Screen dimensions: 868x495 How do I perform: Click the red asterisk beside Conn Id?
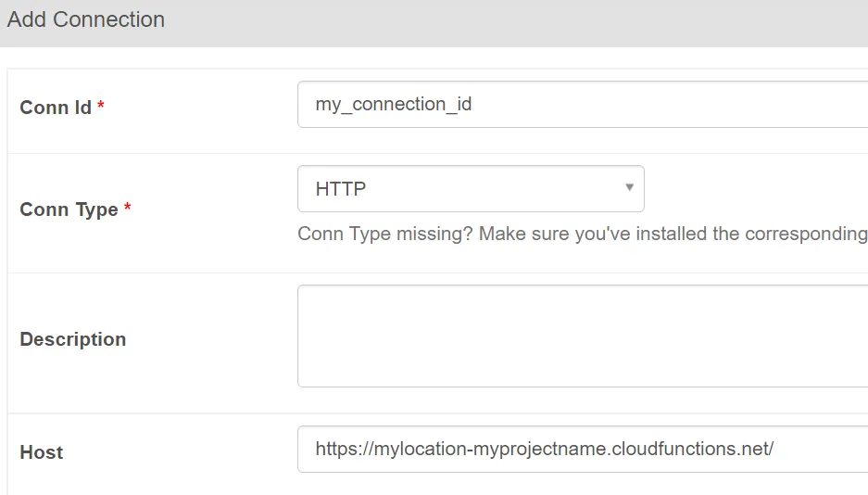click(x=101, y=107)
